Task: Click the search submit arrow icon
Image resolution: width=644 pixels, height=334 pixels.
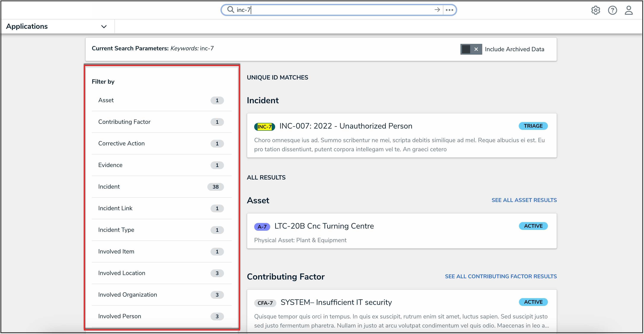Action: (x=437, y=10)
